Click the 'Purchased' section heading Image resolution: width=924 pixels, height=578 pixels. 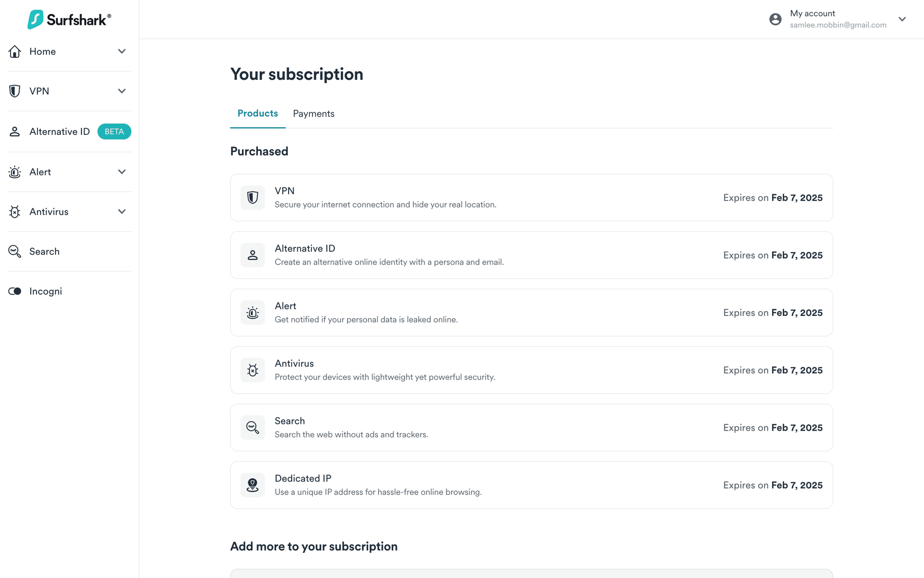(x=259, y=151)
